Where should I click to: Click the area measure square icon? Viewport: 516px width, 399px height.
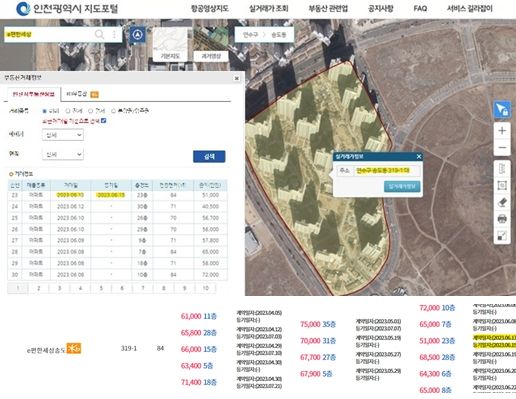pyautogui.click(x=502, y=185)
